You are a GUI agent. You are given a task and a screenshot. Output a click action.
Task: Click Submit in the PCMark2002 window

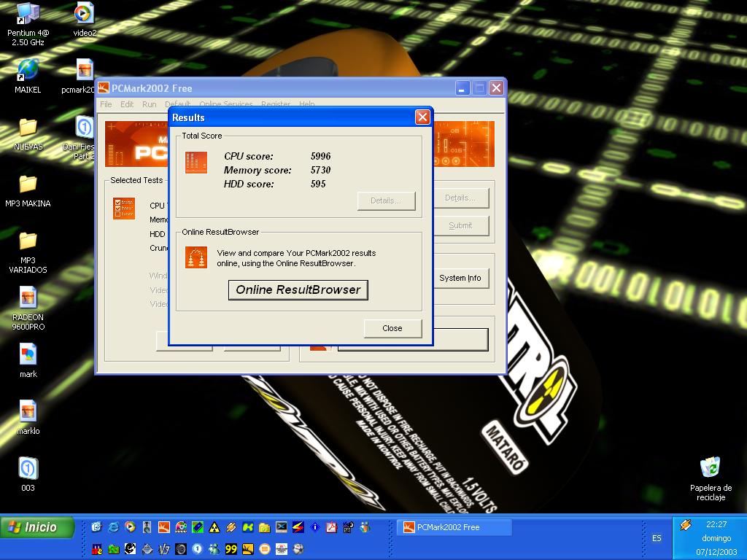[460, 226]
